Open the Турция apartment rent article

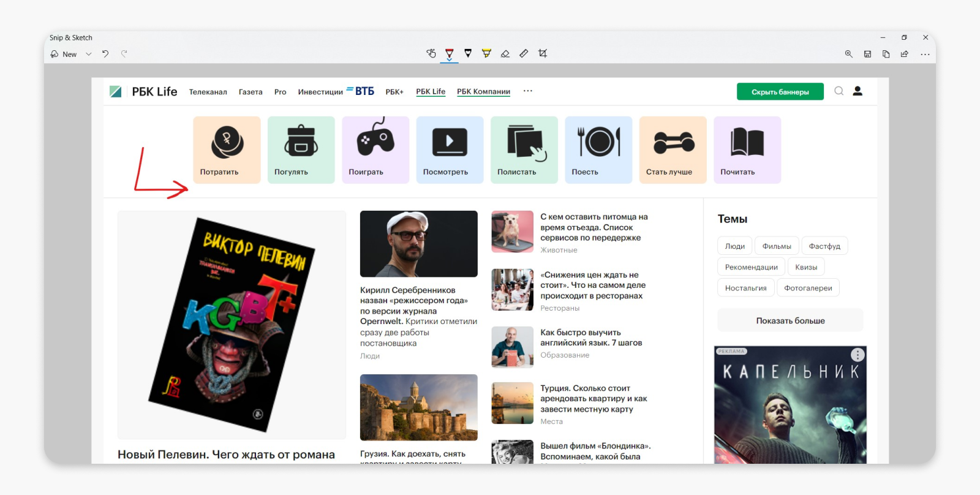pyautogui.click(x=594, y=399)
